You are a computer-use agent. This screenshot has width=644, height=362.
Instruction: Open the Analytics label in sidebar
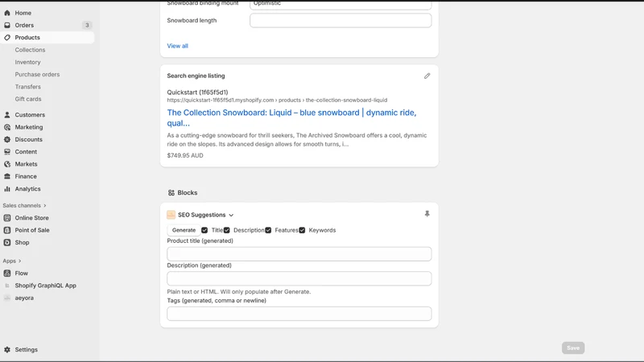tap(28, 189)
